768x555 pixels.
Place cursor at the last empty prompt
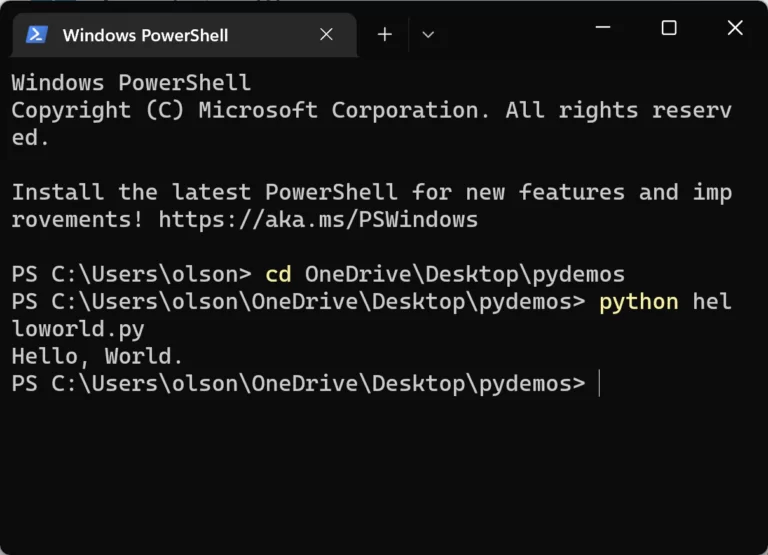point(600,384)
